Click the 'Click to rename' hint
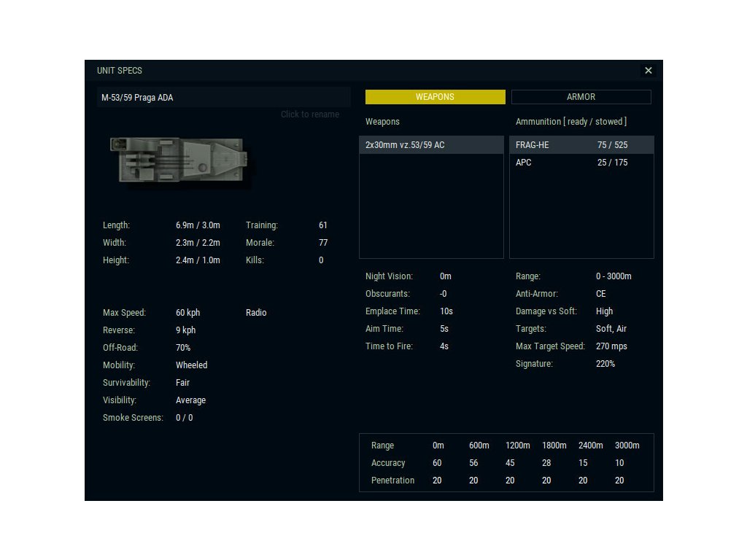Screen dimensions: 747x560 [309, 114]
